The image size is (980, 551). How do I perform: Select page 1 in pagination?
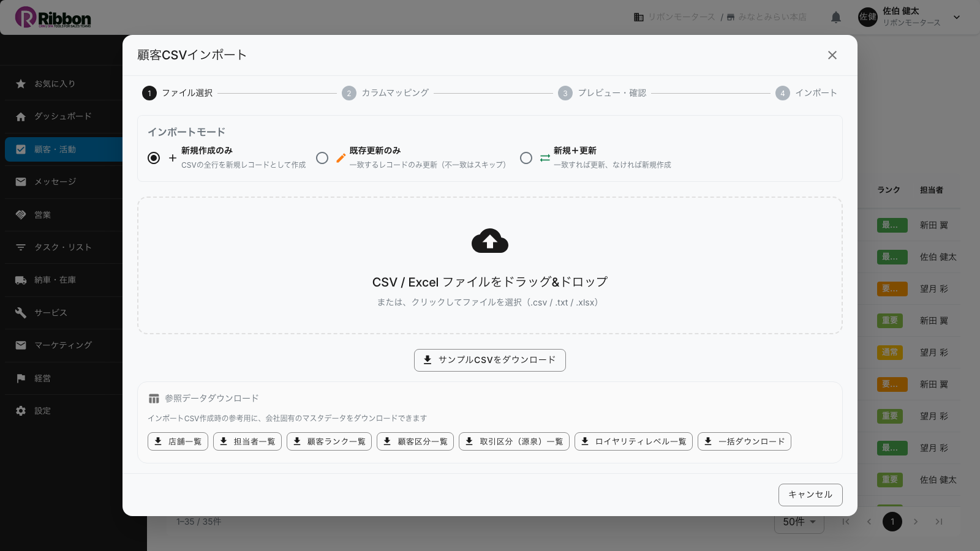[892, 522]
